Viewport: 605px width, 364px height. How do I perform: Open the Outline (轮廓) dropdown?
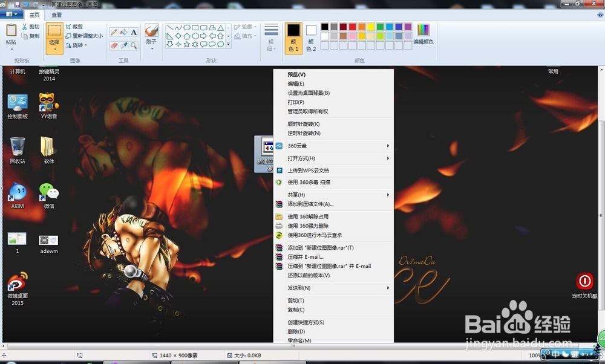tap(246, 27)
